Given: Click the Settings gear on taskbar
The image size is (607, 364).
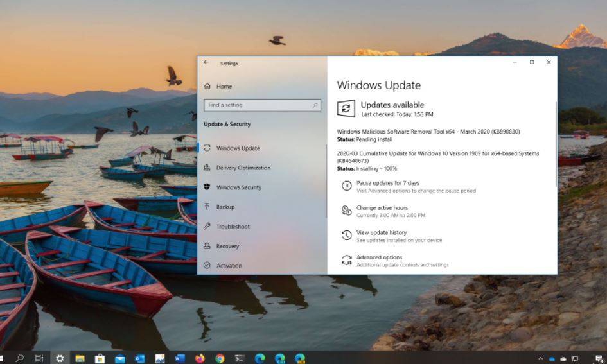Looking at the screenshot, I should coord(60,358).
